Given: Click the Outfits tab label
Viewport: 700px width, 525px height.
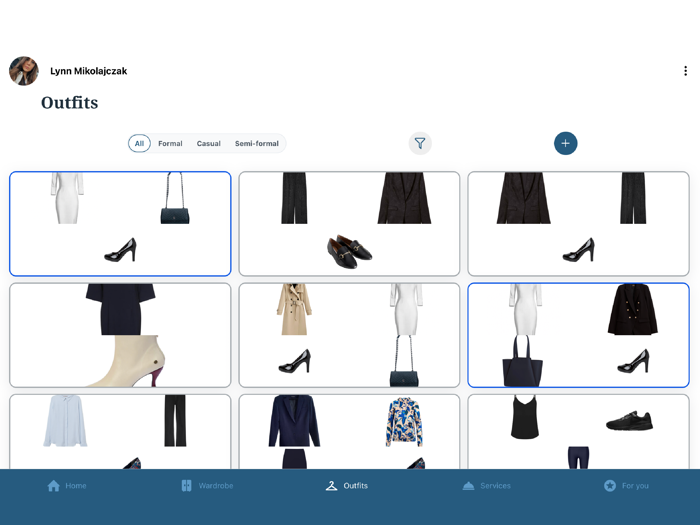Looking at the screenshot, I should tap(356, 486).
